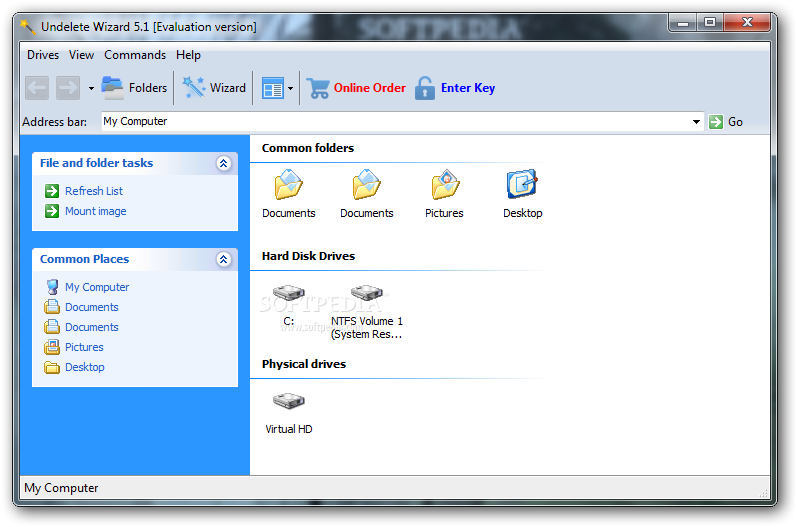This screenshot has width=798, height=527.
Task: Click the Go button
Action: click(x=726, y=122)
